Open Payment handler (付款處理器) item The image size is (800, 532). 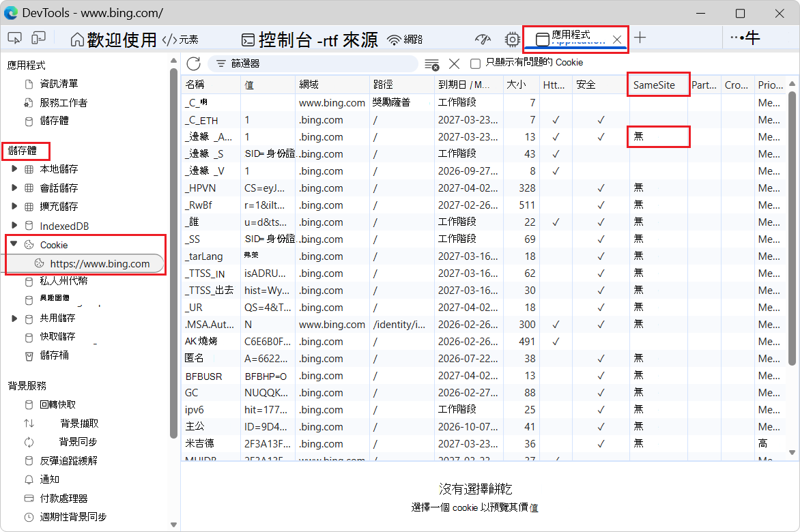63,499
